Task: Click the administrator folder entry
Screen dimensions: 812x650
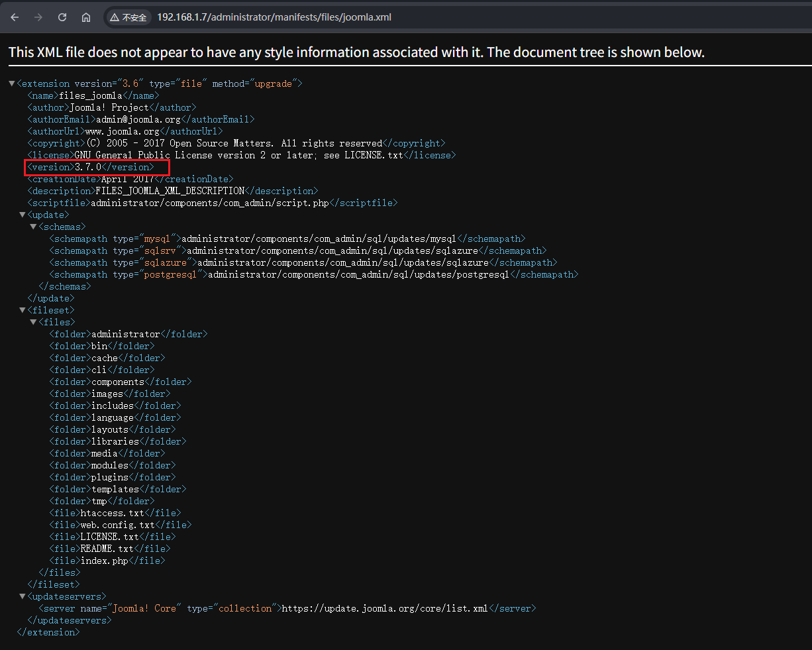Action: pos(128,334)
